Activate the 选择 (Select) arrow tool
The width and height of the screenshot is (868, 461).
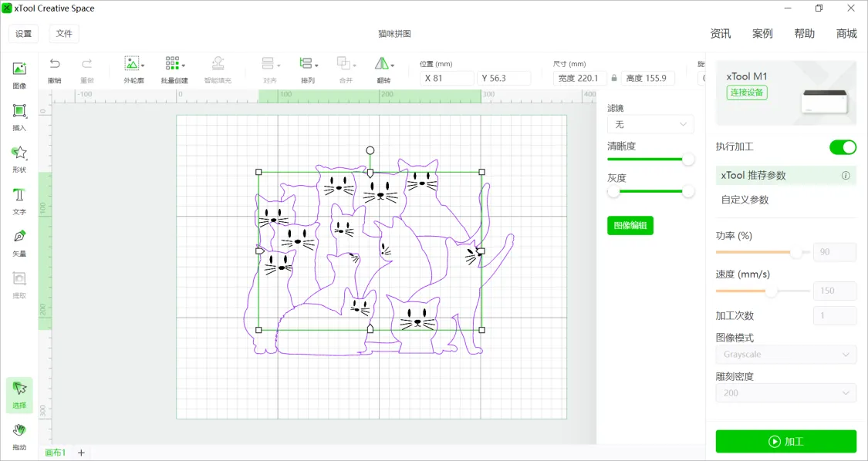point(19,395)
